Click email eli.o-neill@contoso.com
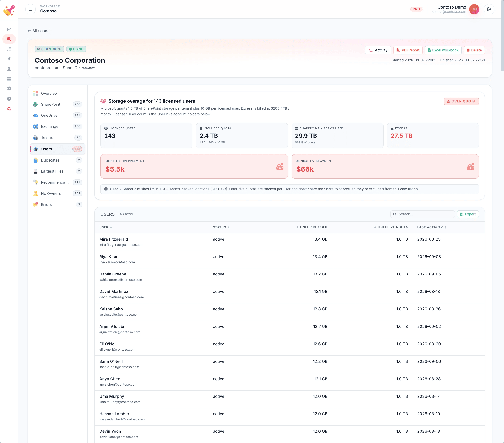The width and height of the screenshot is (504, 443). (117, 349)
